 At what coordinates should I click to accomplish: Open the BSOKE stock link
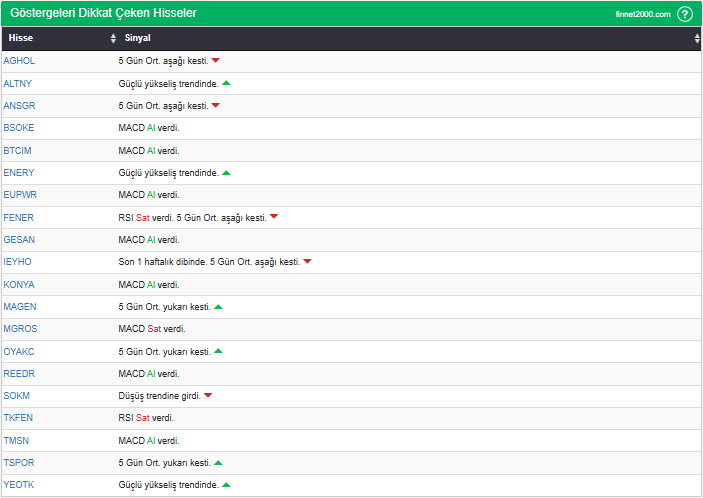(x=19, y=128)
